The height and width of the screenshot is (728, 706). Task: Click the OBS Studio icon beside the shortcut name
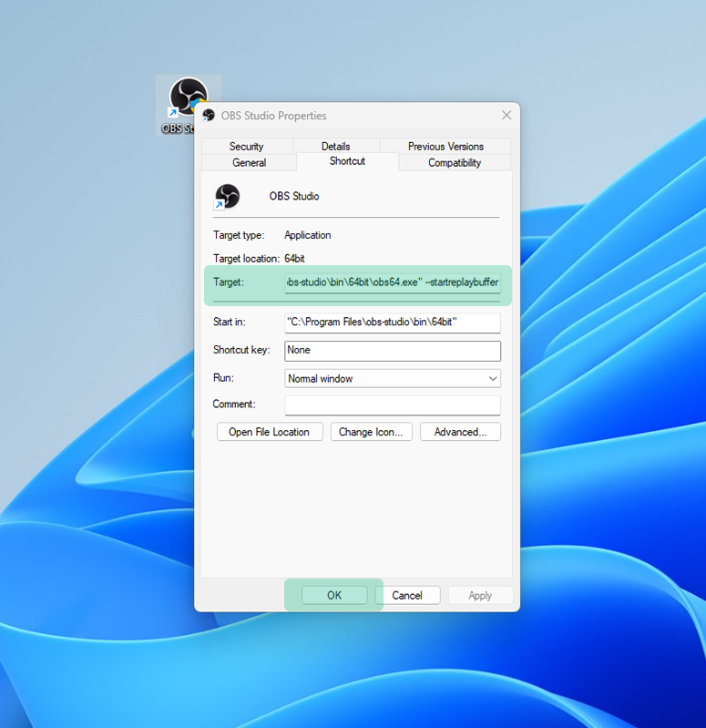click(x=226, y=196)
